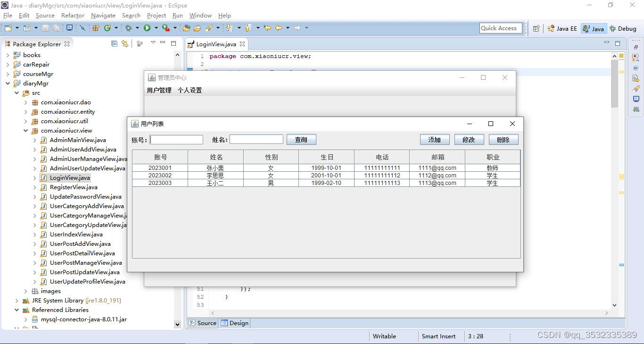Open the 个人设置 menu in 管理员中心 window

(x=190, y=90)
